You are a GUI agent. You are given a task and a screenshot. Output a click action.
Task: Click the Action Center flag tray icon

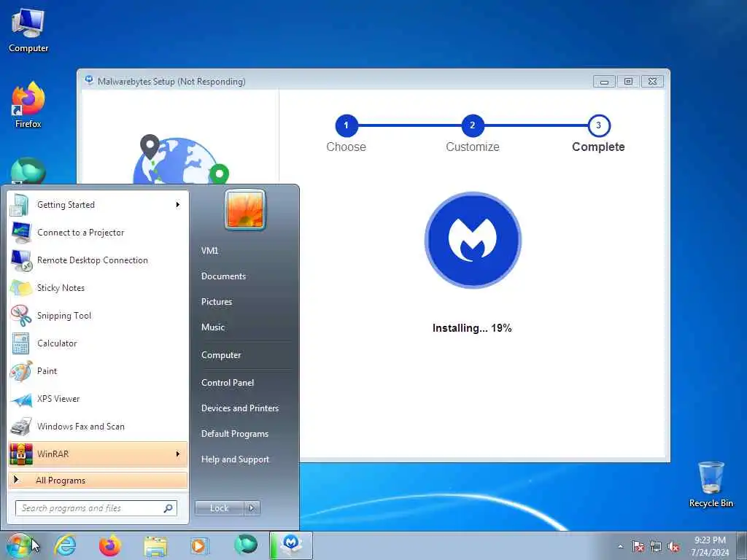click(638, 546)
